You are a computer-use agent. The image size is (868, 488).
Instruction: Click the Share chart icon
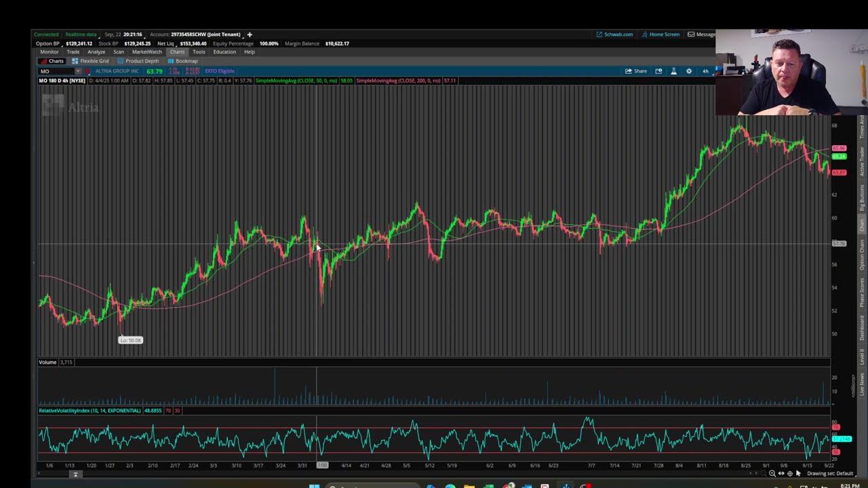pos(636,71)
